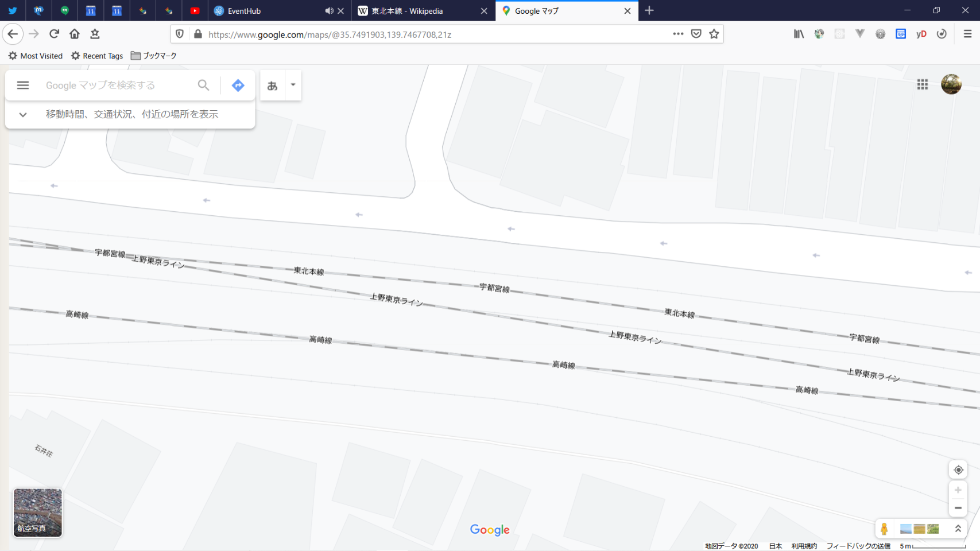Open the ブックマーク bookmarks folder
980x551 pixels.
154,56
